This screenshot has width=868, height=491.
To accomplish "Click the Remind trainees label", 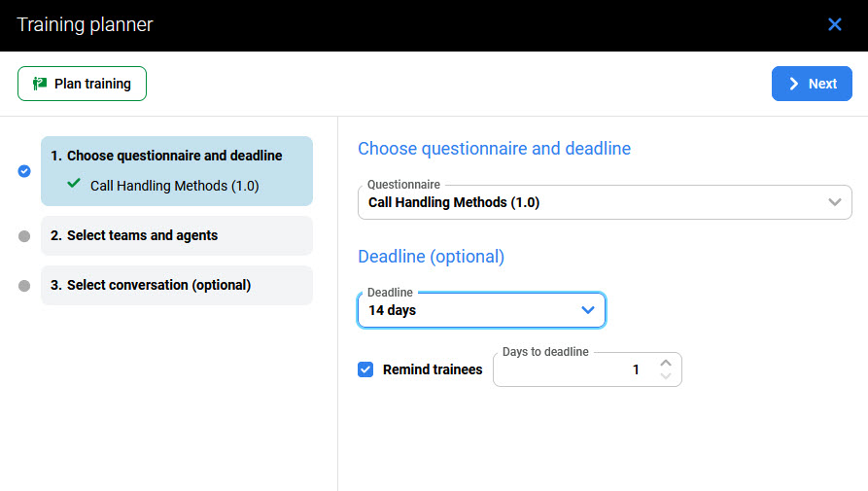I will 433,369.
